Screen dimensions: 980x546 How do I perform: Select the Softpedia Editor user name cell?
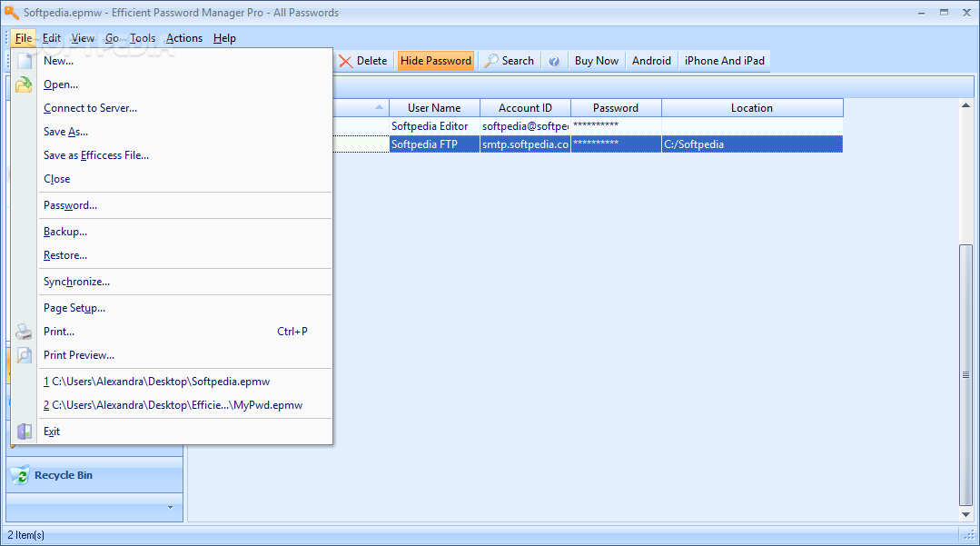tap(434, 126)
